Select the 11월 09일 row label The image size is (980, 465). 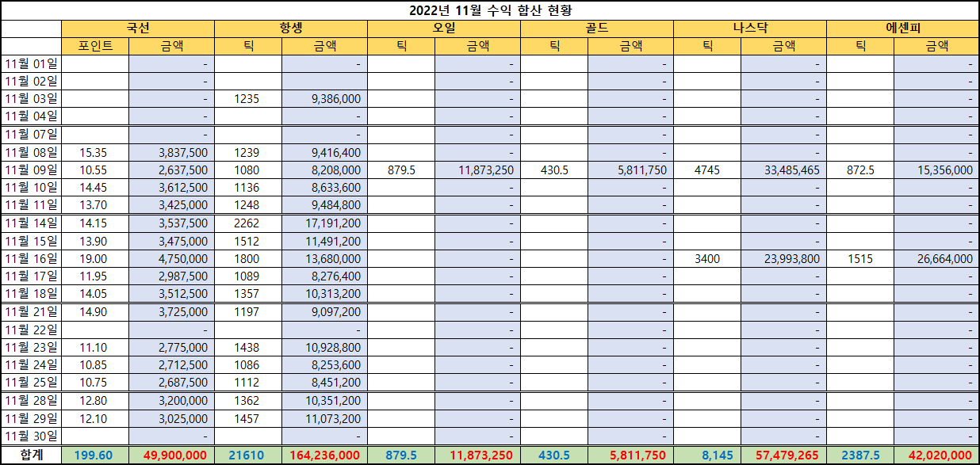pyautogui.click(x=31, y=170)
